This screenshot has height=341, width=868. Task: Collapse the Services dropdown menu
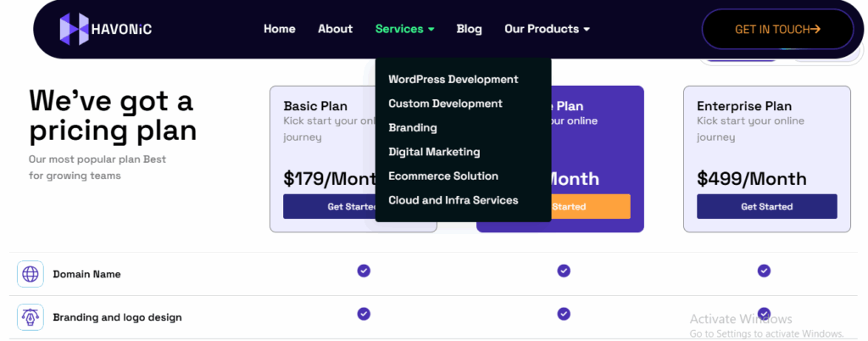coord(404,29)
